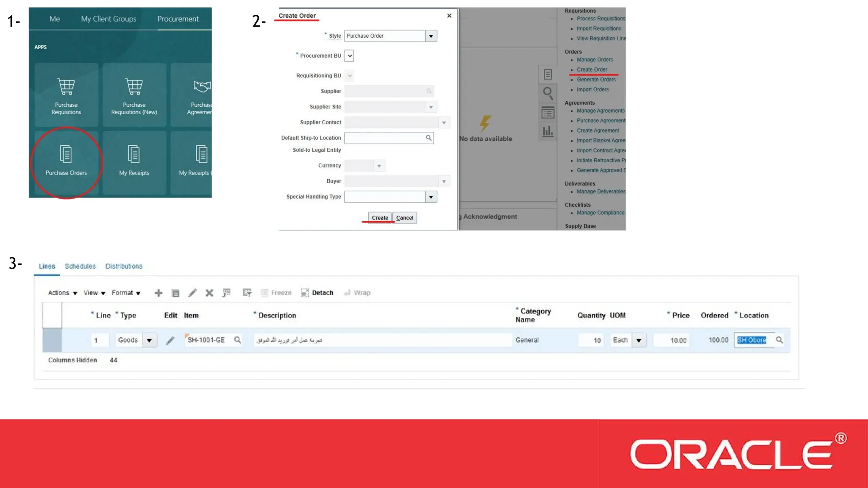The height and width of the screenshot is (488, 868).
Task: Expand the Style dropdown
Action: [431, 36]
